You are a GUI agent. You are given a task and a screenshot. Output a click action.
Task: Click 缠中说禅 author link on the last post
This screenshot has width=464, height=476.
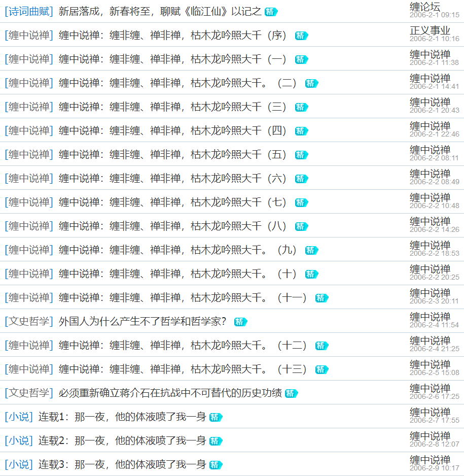click(430, 460)
